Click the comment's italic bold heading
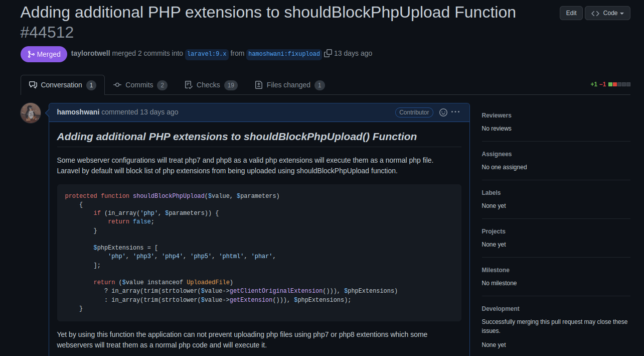644x356 pixels. pos(237,137)
